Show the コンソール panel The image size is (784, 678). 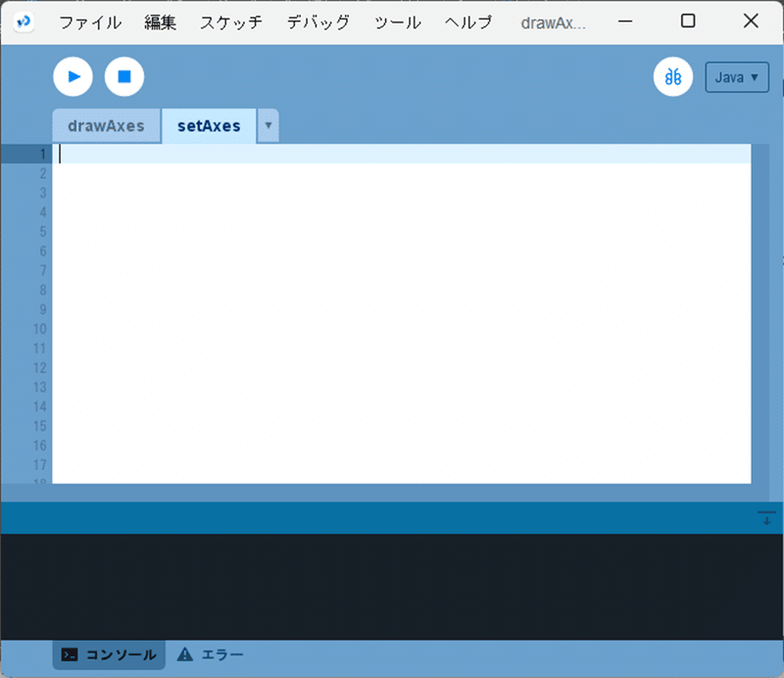tap(109, 654)
